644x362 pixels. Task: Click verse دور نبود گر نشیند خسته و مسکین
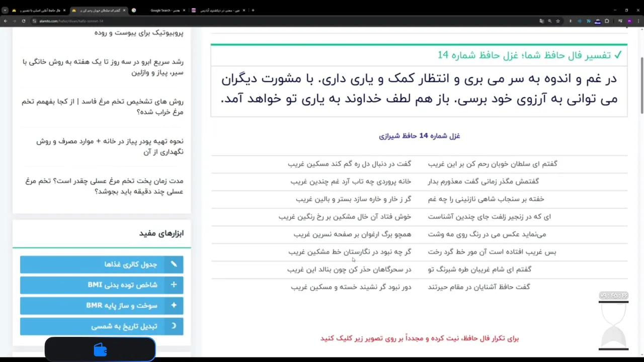pyautogui.click(x=351, y=287)
